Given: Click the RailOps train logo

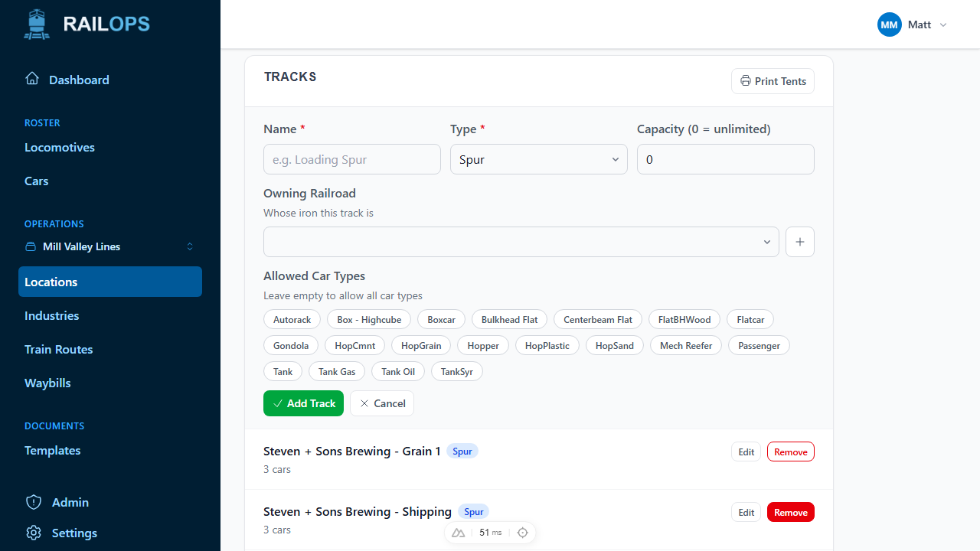Looking at the screenshot, I should (x=37, y=24).
